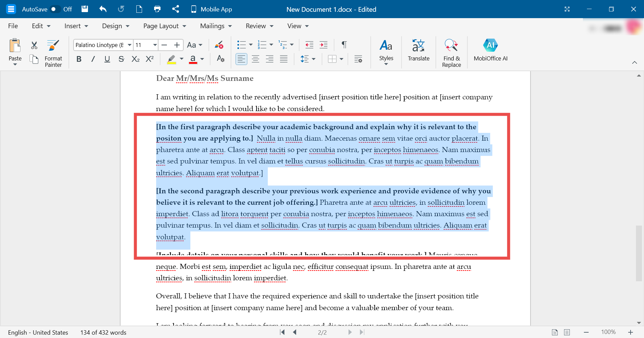
Task: Click the Paste button
Action: pos(15,50)
